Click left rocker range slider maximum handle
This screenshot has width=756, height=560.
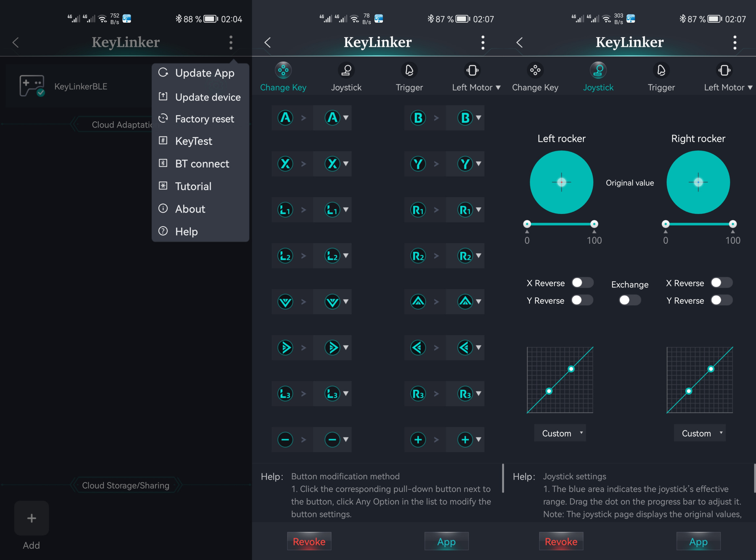594,224
